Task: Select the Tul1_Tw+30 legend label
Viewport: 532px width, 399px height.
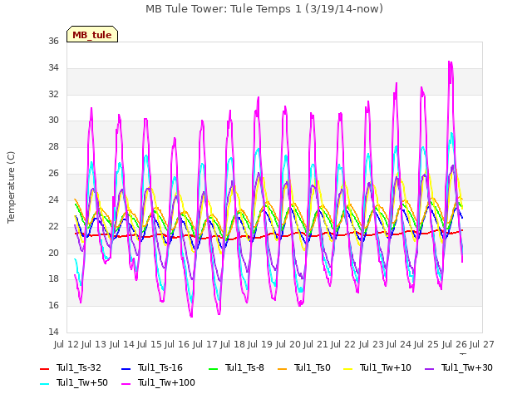Action: point(467,367)
